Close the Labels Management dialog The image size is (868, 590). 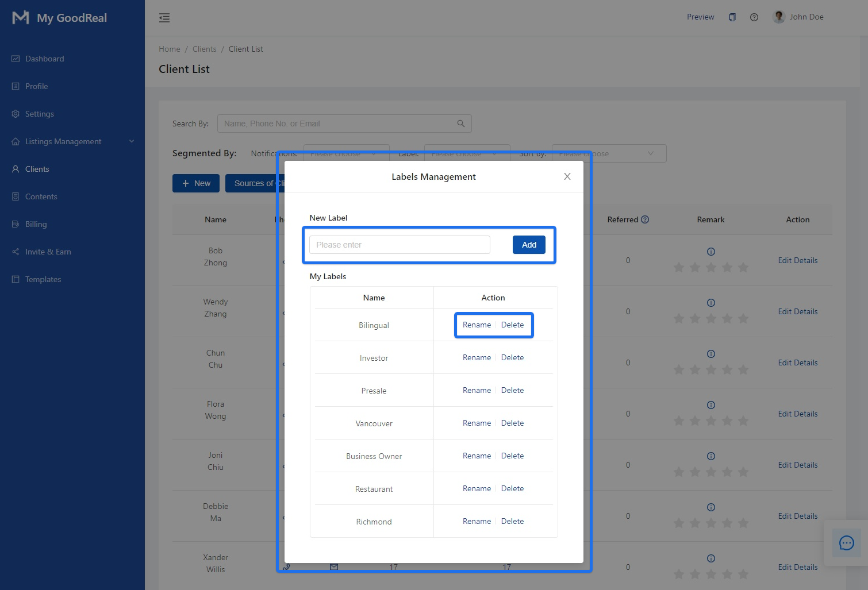pos(567,176)
